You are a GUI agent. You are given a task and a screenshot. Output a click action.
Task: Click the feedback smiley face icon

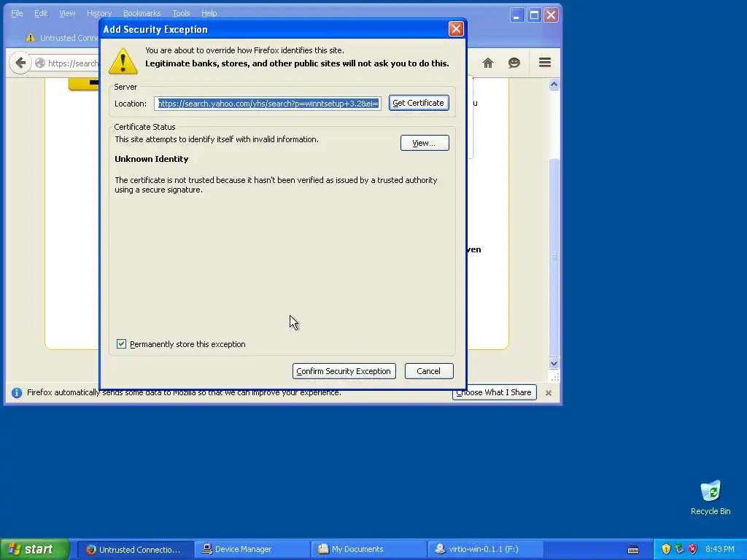coord(514,63)
